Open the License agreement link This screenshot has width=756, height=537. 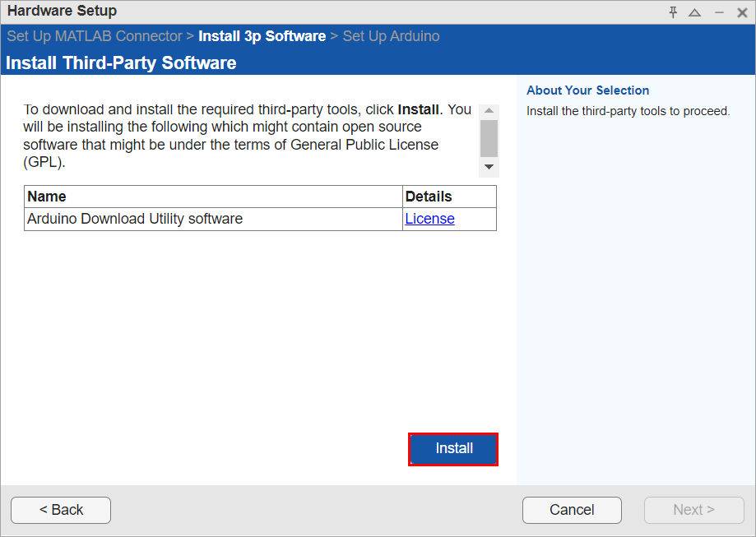tap(429, 219)
